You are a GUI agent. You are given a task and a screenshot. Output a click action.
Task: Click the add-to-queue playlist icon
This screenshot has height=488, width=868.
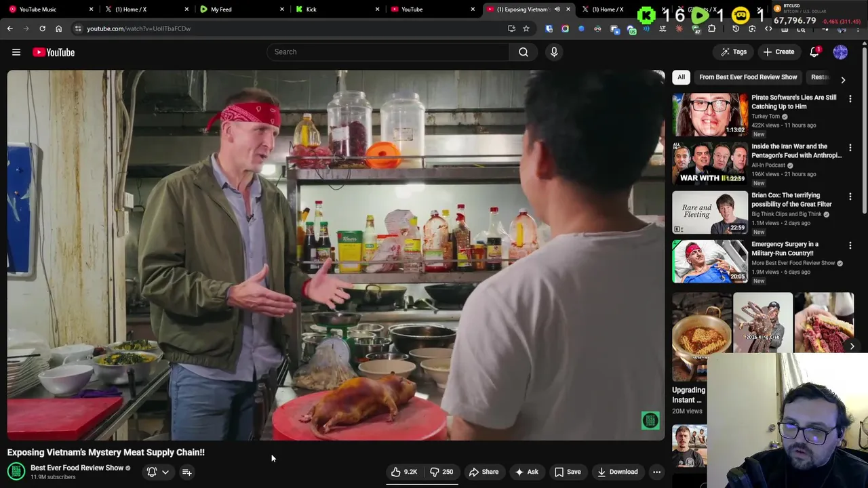point(186,472)
